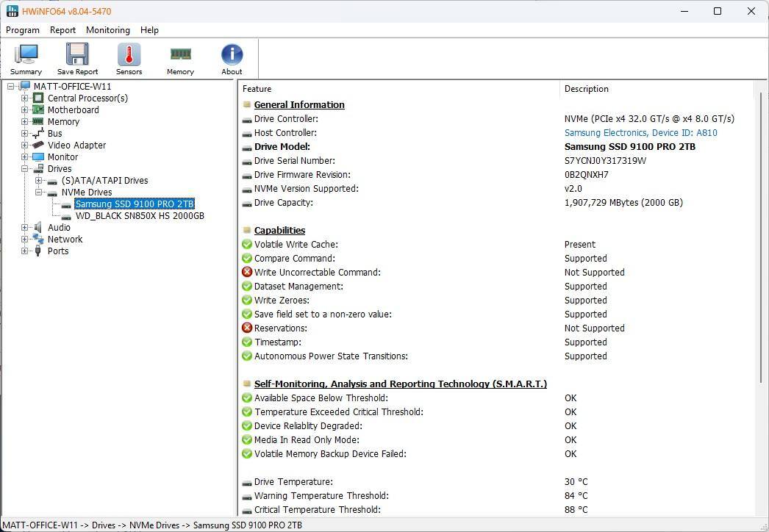Click the Samsung Electronics Device ID link
This screenshot has height=532, width=769.
click(640, 133)
